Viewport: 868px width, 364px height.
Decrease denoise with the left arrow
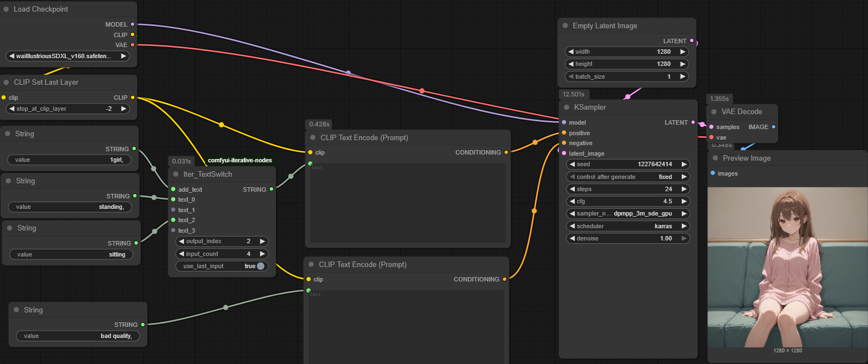(x=571, y=238)
